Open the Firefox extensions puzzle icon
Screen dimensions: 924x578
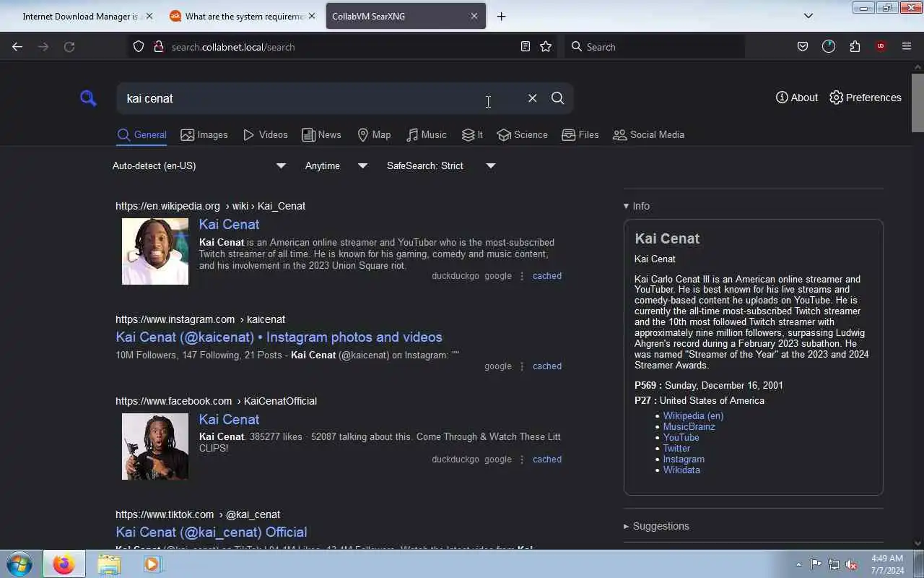[x=855, y=47]
